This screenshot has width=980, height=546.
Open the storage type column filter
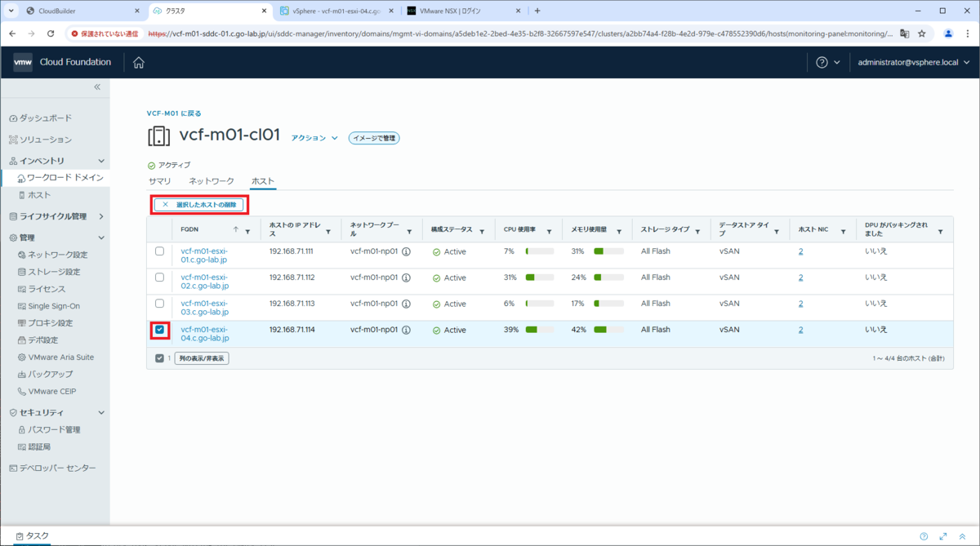[697, 231]
